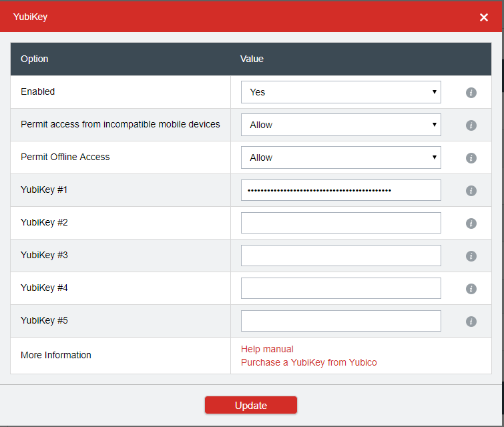Open the Enabled dropdown set to Yes

pos(340,92)
